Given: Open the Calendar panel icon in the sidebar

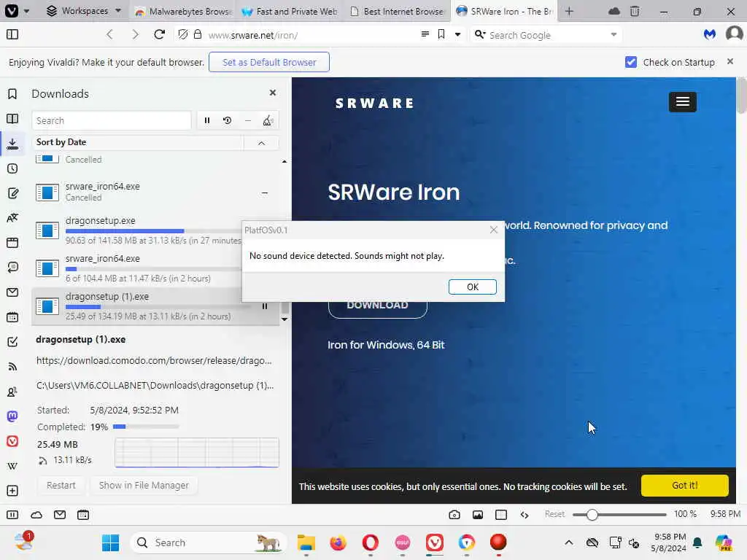Looking at the screenshot, I should click(12, 316).
